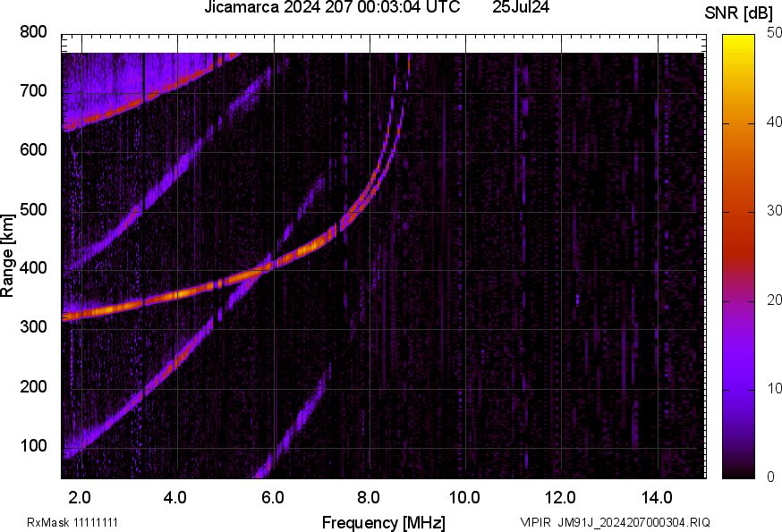
Task: Click the frequency tick label 2.0
Action: (x=80, y=498)
